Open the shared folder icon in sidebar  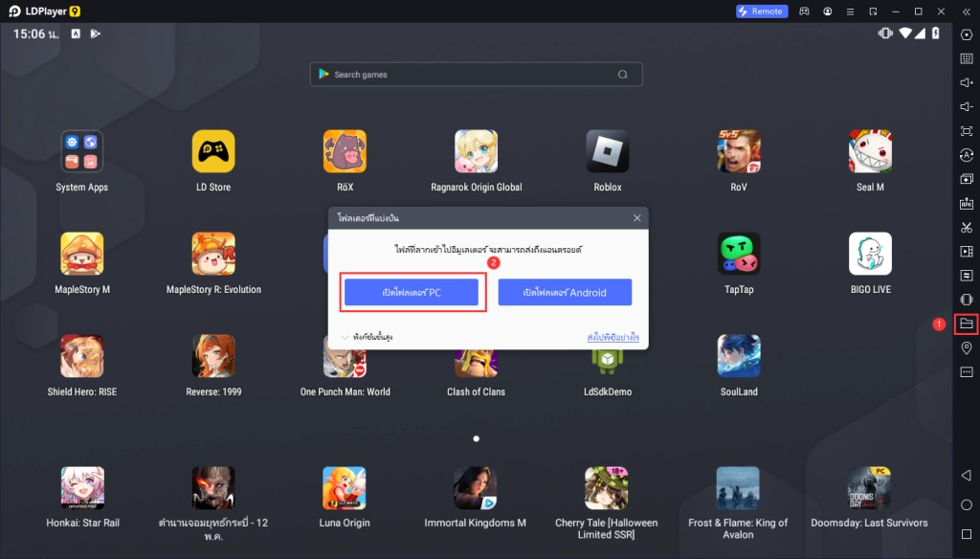[x=966, y=324]
